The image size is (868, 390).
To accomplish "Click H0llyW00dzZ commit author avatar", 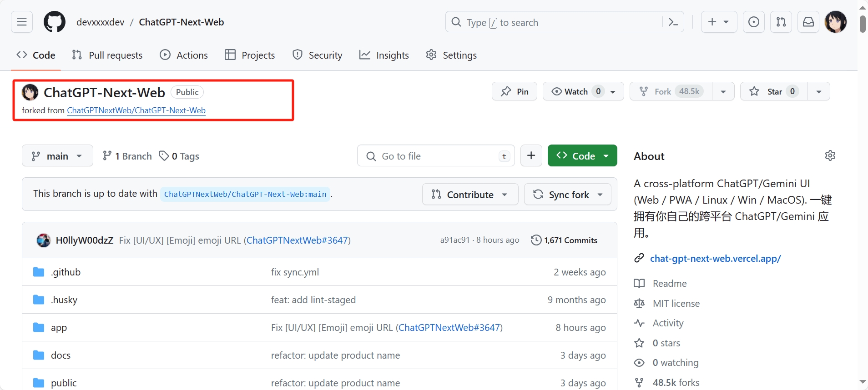I will pos(44,240).
